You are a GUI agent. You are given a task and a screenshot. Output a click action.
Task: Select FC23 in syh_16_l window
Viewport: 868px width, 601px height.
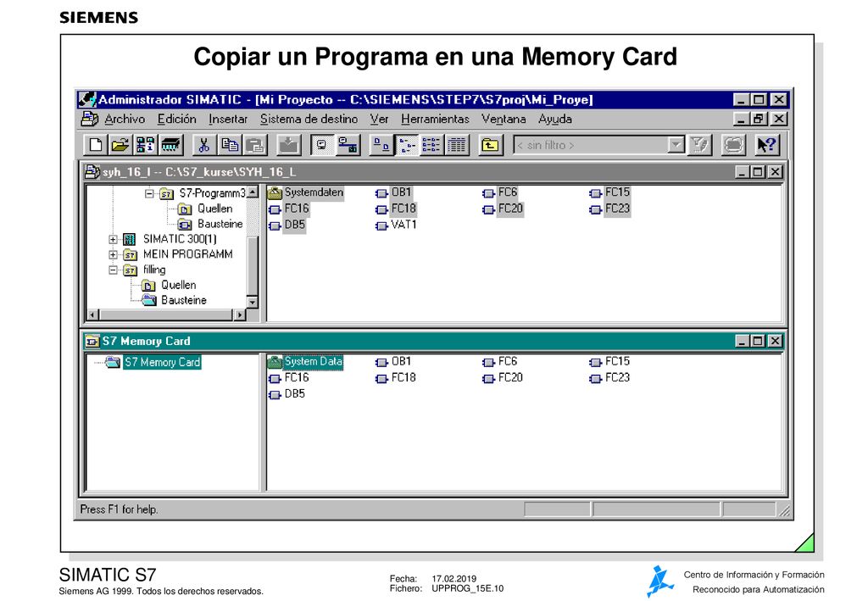click(x=610, y=209)
